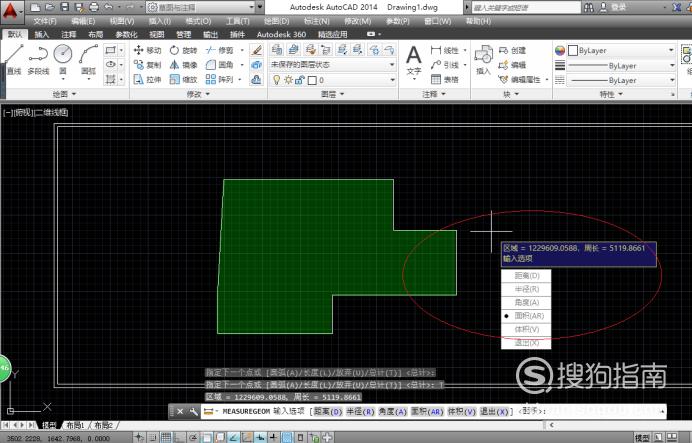Select the Rotate (旋转) tool
Viewport: 692px width, 443px height.
(184, 50)
